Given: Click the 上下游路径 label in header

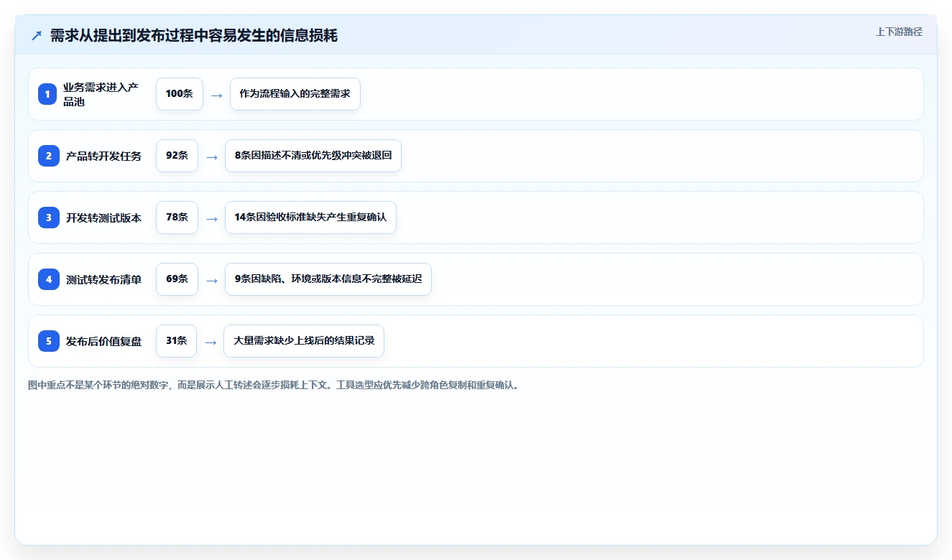Looking at the screenshot, I should 899,32.
